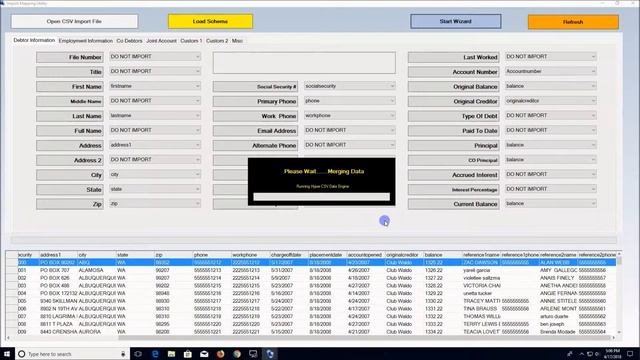Select the Joint Account tab
This screenshot has width=640, height=360.
[161, 41]
